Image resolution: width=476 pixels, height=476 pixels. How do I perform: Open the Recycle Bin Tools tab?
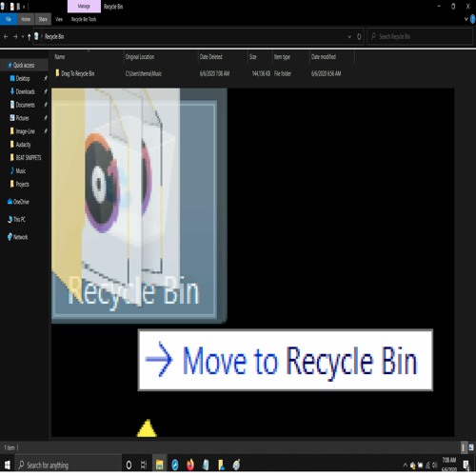tap(84, 19)
